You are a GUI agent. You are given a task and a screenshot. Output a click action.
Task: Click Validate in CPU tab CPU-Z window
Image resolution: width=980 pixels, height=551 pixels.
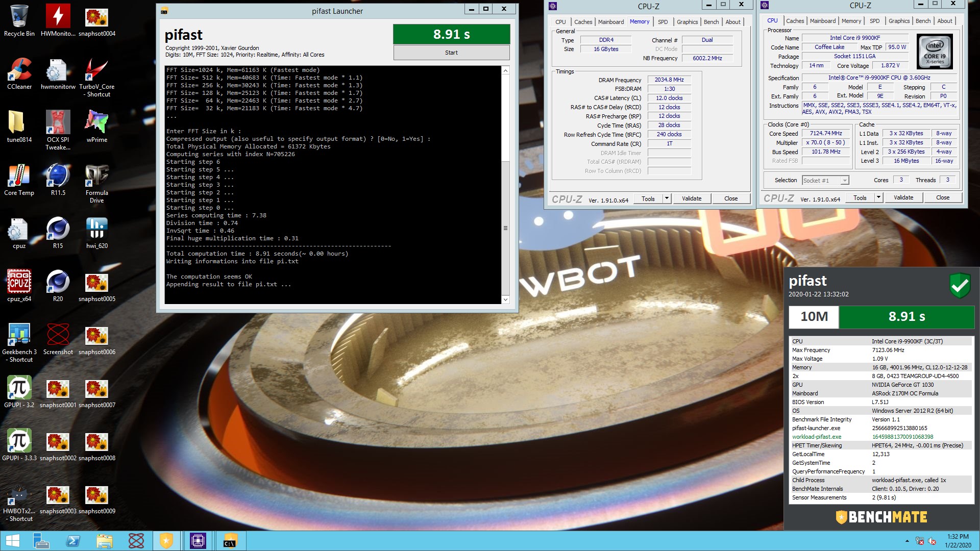[x=903, y=197]
